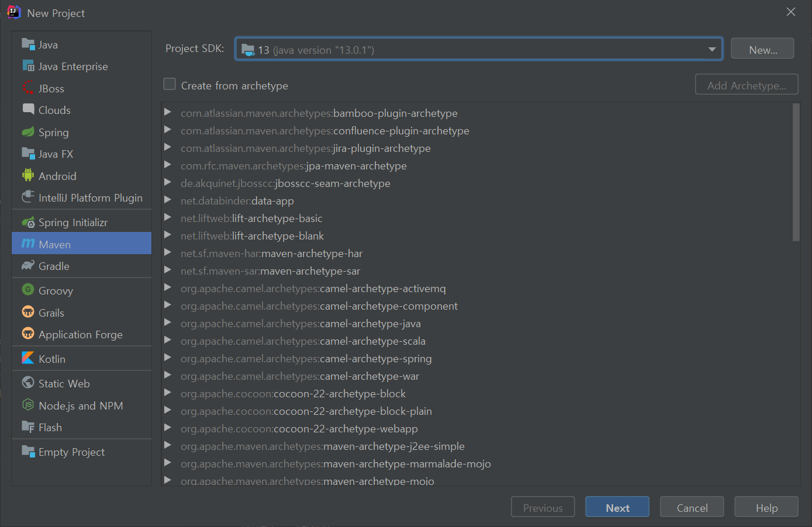This screenshot has height=527, width=812.
Task: Select the Kotlin project type label
Action: click(x=52, y=359)
